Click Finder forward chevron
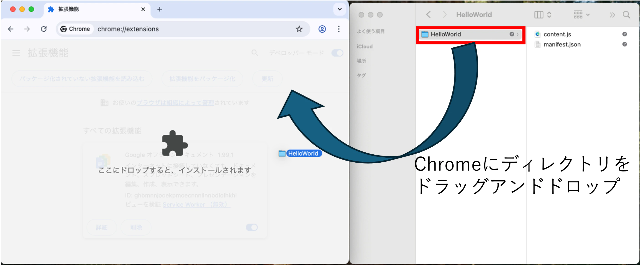The width and height of the screenshot is (644, 266). (444, 15)
